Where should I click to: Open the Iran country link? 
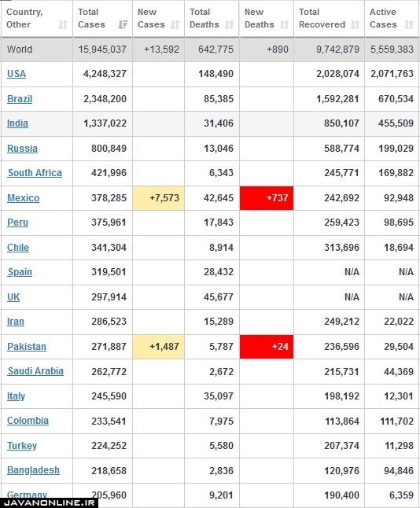tap(16, 322)
